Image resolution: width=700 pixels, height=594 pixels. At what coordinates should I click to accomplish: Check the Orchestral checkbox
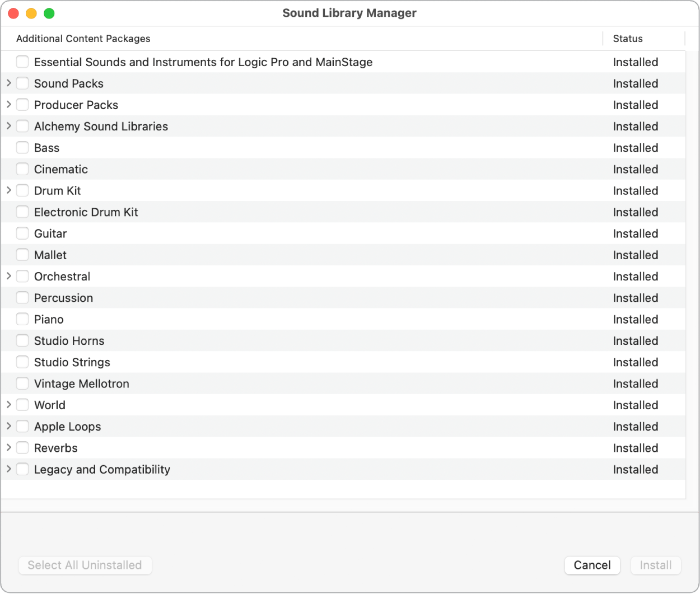(x=22, y=276)
